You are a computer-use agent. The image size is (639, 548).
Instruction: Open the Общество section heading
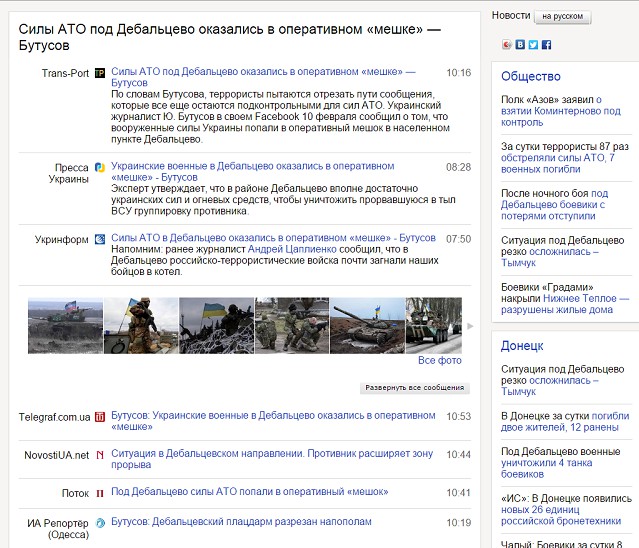(x=530, y=76)
